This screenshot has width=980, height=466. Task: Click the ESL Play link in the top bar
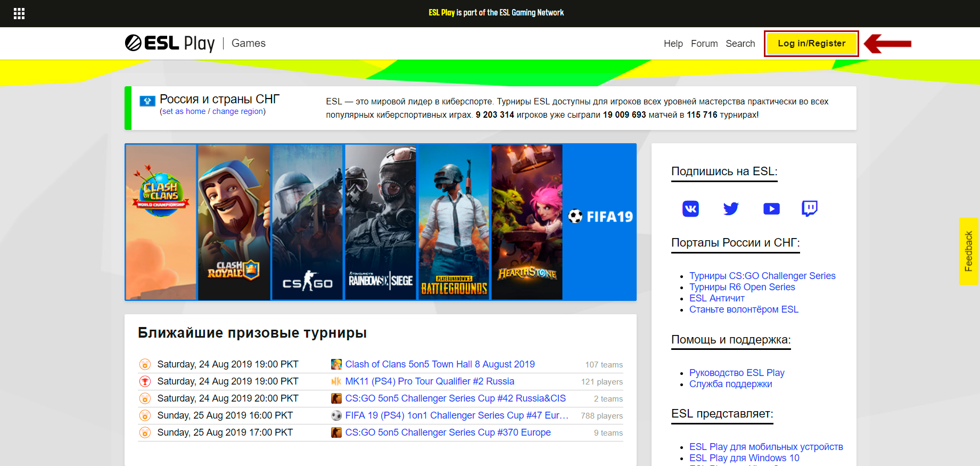[442, 12]
